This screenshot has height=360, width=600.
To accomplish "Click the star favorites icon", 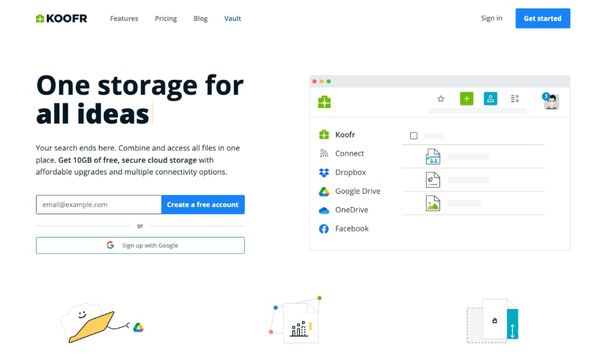I will pyautogui.click(x=441, y=99).
